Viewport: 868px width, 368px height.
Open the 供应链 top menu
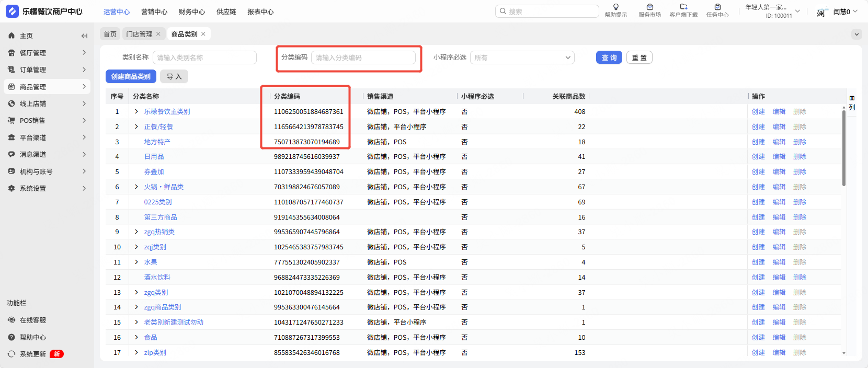click(x=226, y=11)
